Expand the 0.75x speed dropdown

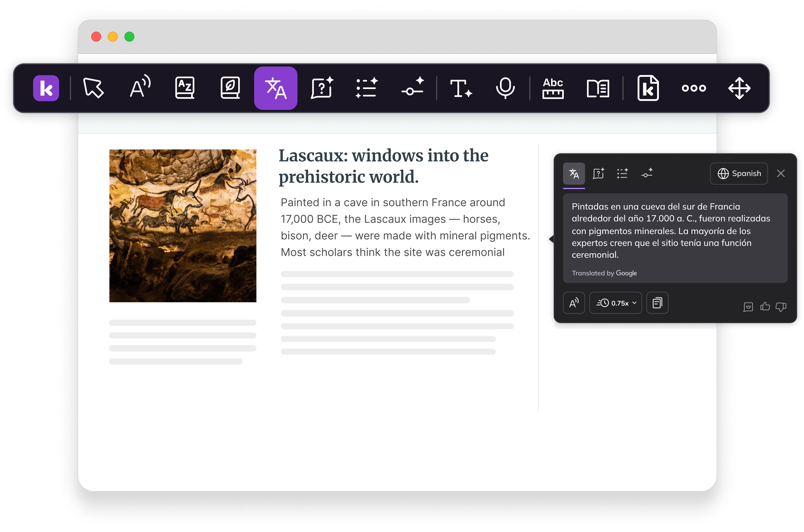(615, 303)
